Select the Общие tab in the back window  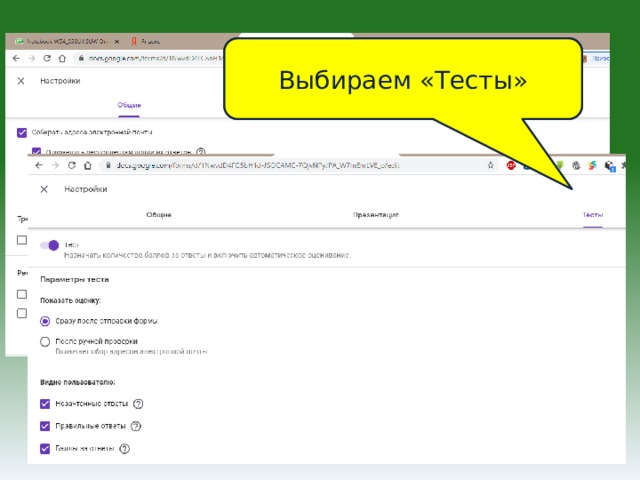click(129, 105)
